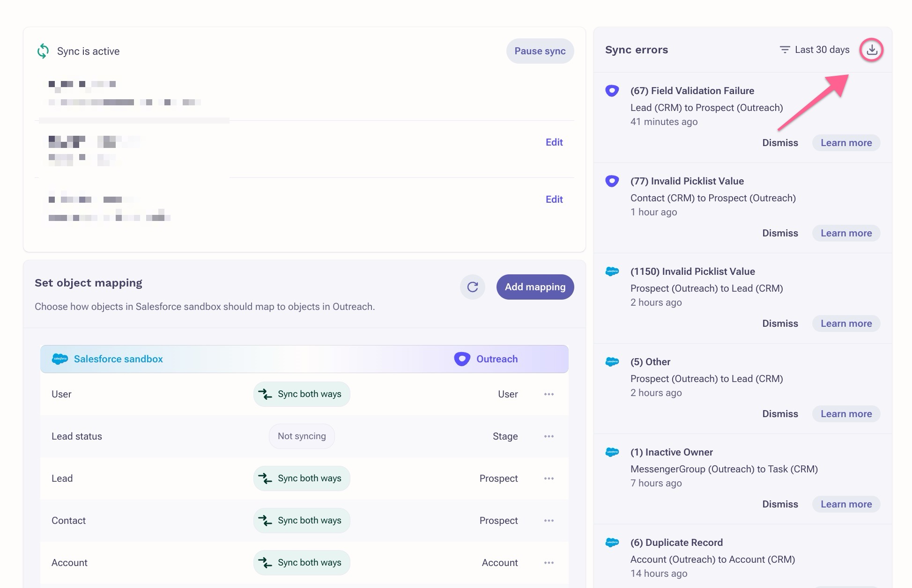Open three-dots menu for Contact mapping row

(x=549, y=521)
